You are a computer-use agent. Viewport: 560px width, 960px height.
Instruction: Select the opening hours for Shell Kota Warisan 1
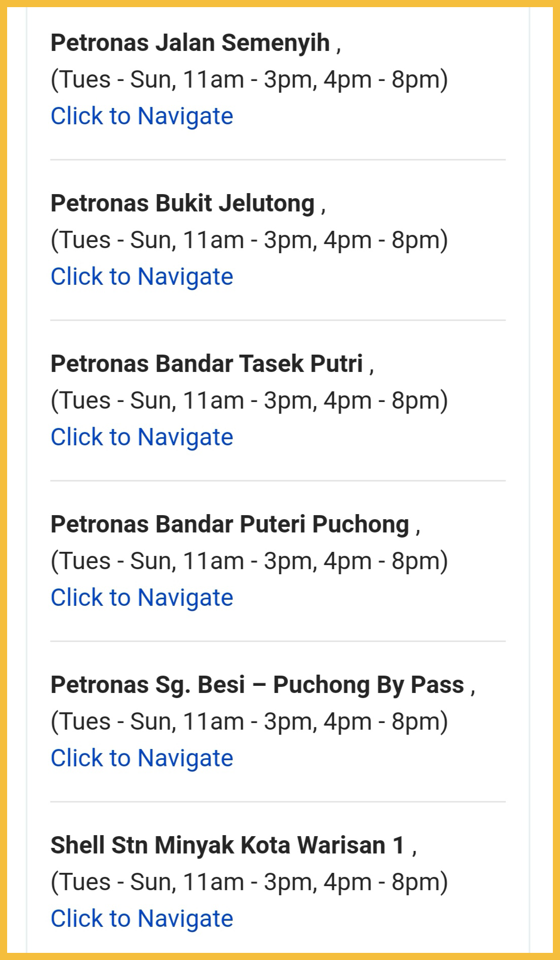(x=249, y=882)
